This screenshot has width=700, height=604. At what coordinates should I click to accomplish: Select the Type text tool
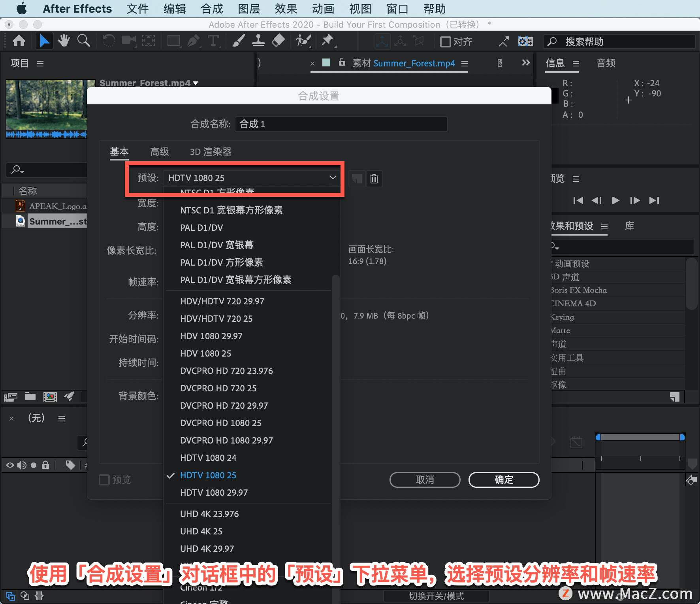click(x=213, y=41)
